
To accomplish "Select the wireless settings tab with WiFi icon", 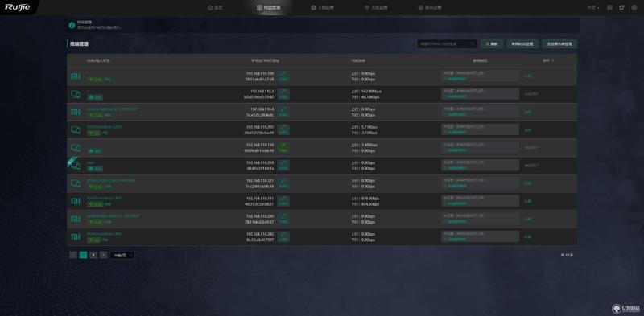I will tap(376, 8).
